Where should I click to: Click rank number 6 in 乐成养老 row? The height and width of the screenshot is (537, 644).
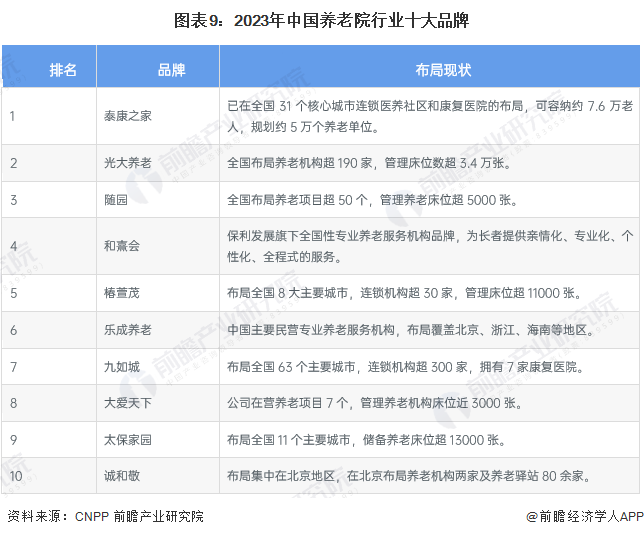point(14,330)
